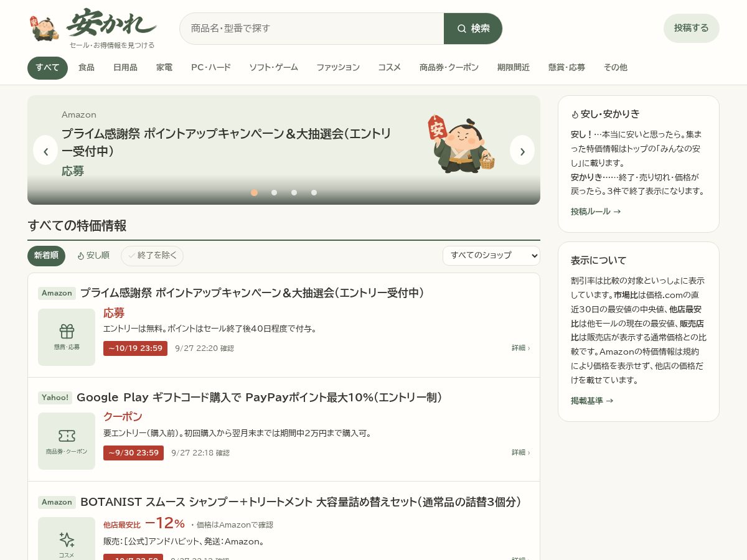Select the second carousel dot
This screenshot has width=747, height=560.
point(274,192)
